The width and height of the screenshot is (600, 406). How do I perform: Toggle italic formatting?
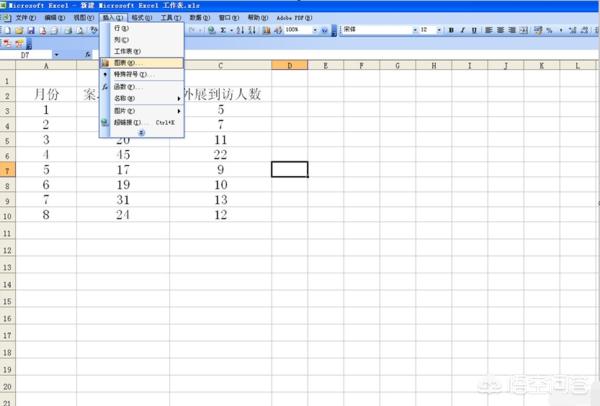[463, 30]
